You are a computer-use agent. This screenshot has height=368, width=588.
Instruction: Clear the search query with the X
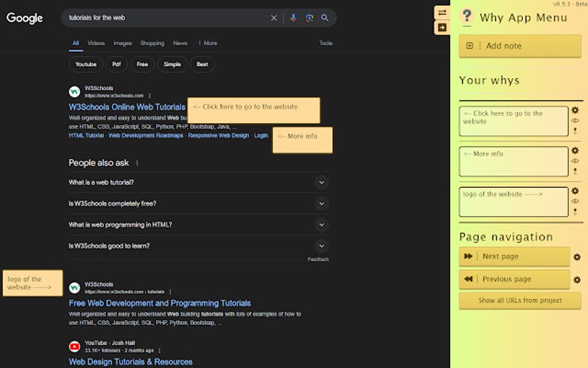pyautogui.click(x=274, y=18)
